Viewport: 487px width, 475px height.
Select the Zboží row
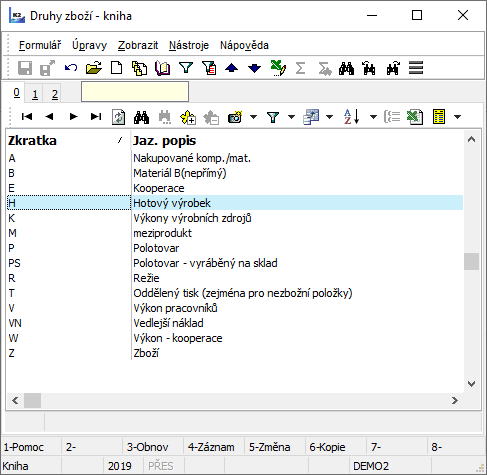click(x=235, y=353)
